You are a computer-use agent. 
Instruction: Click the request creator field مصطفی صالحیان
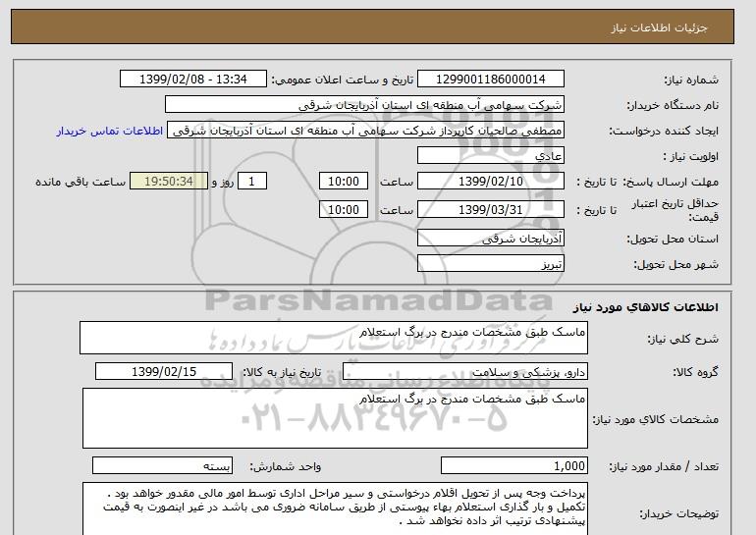click(365, 131)
